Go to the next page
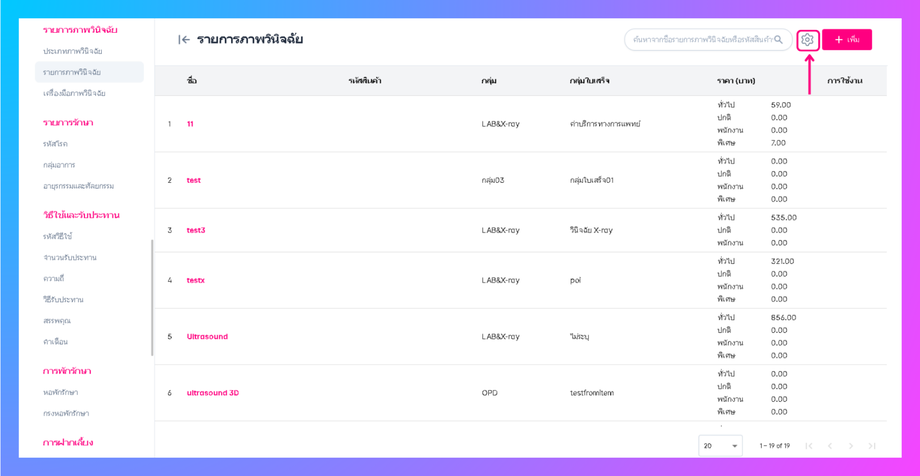 coord(851,446)
